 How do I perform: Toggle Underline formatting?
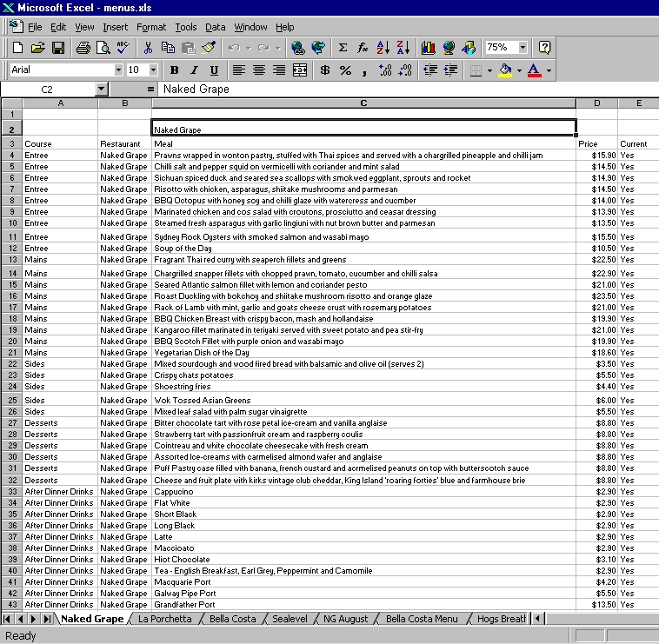214,70
